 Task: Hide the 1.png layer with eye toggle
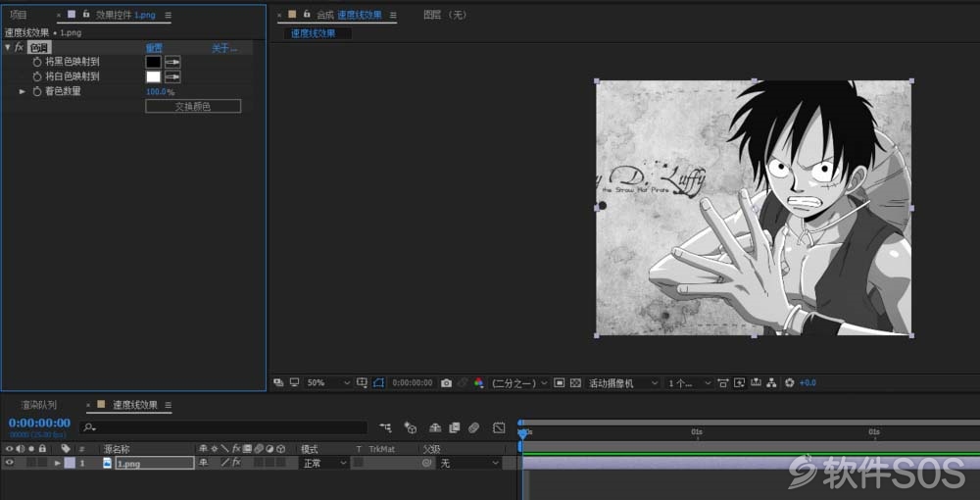pos(10,463)
